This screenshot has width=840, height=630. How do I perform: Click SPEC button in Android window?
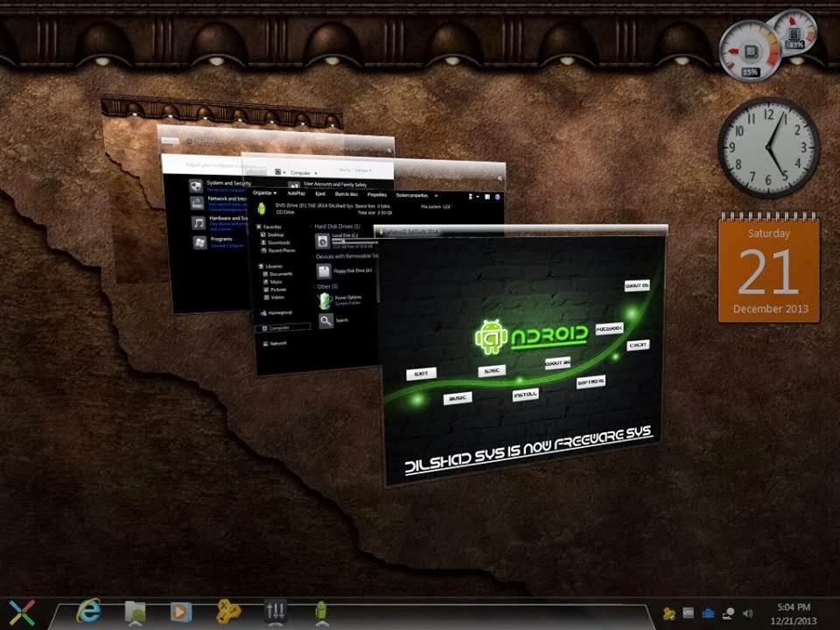[x=491, y=370]
